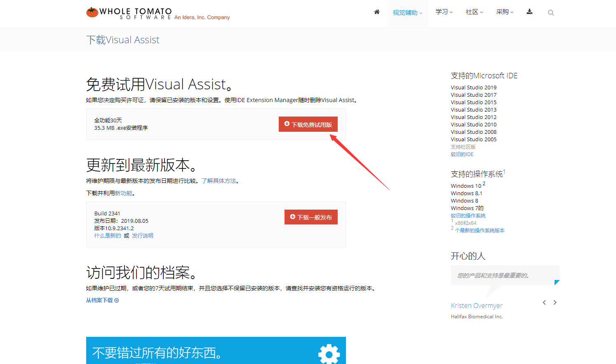Select Visual Studio 2013 in IDE list
The height and width of the screenshot is (364, 616).
474,110
